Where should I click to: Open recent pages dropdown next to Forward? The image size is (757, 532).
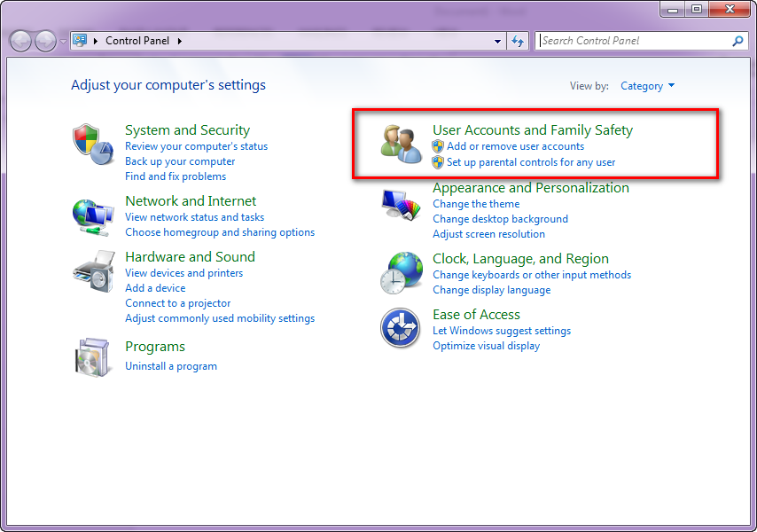point(63,42)
